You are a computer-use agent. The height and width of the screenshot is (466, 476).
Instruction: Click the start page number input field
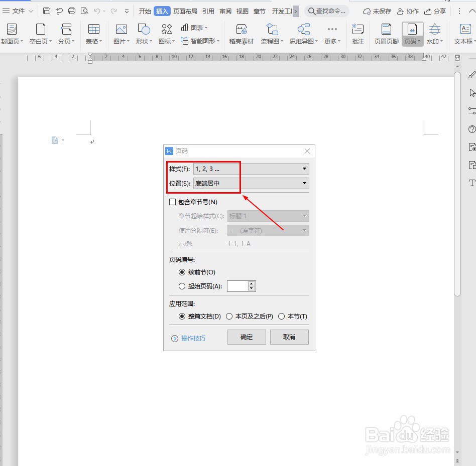(x=237, y=286)
